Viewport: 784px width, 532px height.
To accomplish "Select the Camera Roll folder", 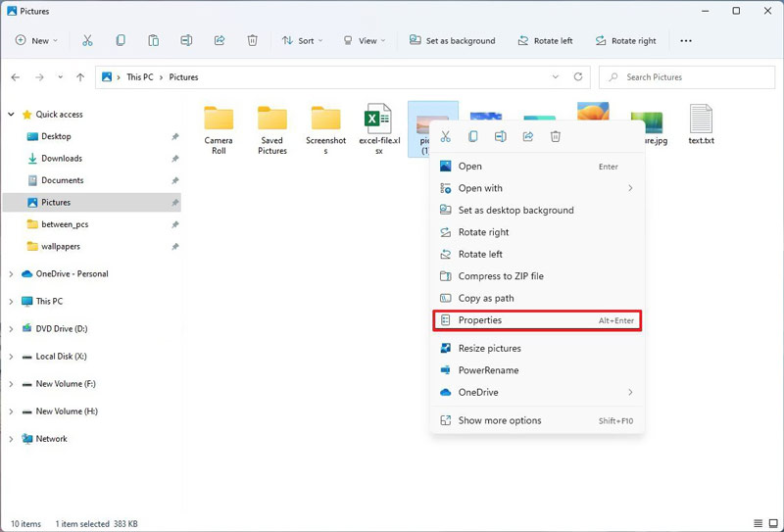I will [x=219, y=130].
